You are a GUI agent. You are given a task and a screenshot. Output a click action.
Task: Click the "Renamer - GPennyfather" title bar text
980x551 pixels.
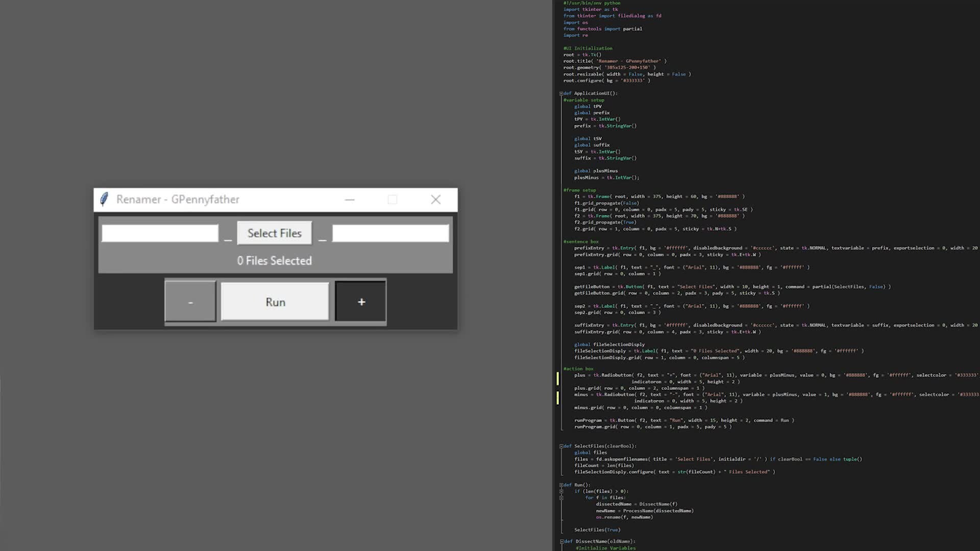click(177, 199)
